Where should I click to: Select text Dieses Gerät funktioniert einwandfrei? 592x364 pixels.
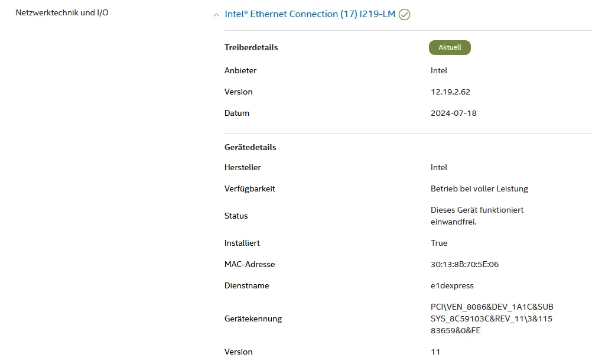tap(477, 216)
